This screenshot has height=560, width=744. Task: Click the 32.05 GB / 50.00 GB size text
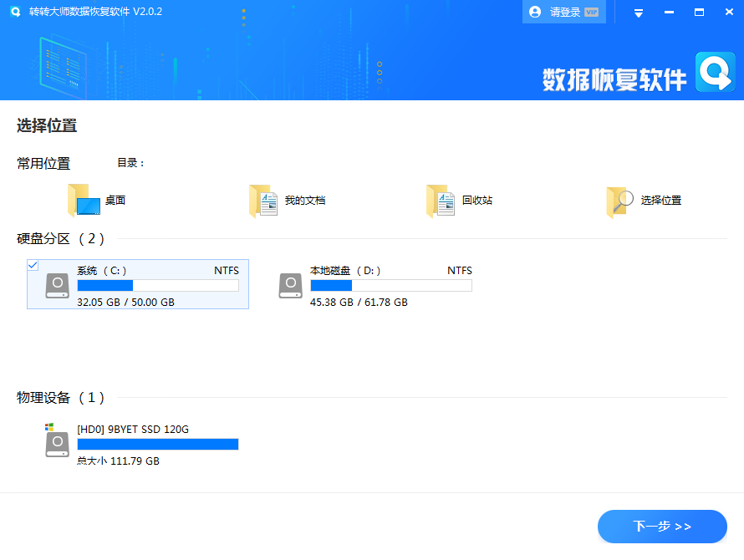pyautogui.click(x=125, y=303)
